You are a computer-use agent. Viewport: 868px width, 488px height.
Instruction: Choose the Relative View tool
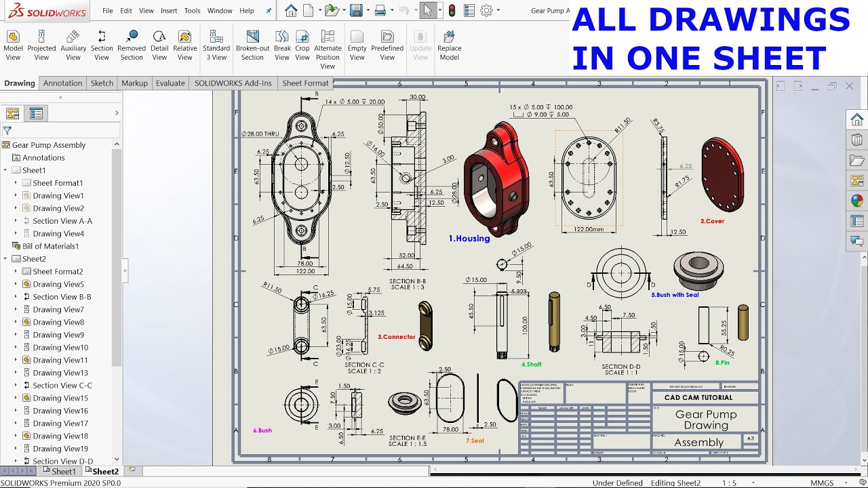[x=184, y=45]
